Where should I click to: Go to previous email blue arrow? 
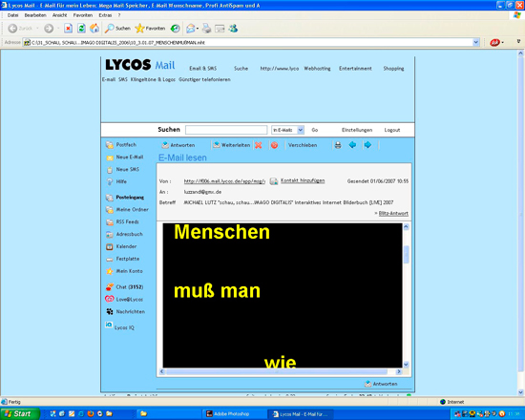pos(352,145)
